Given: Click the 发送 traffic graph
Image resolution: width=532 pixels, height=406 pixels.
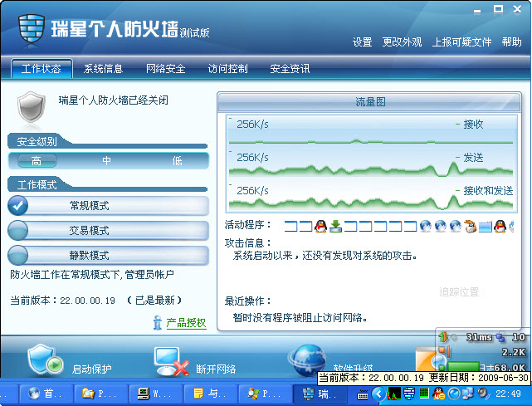Looking at the screenshot, I should pyautogui.click(x=372, y=164).
